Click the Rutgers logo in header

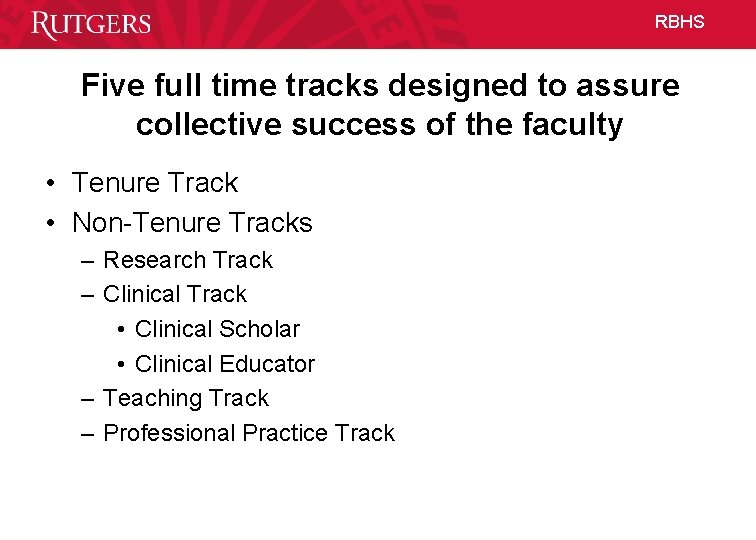tap(91, 25)
